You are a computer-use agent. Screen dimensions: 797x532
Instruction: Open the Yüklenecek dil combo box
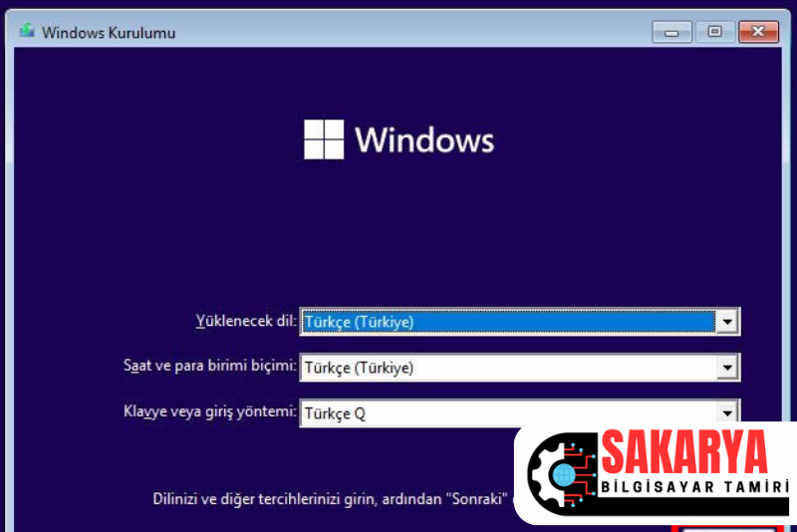[519, 322]
